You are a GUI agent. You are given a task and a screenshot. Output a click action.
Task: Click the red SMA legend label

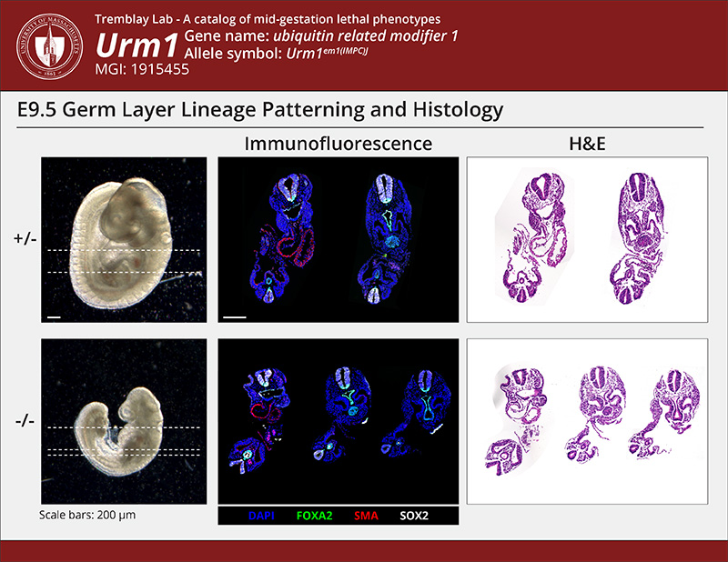365,516
